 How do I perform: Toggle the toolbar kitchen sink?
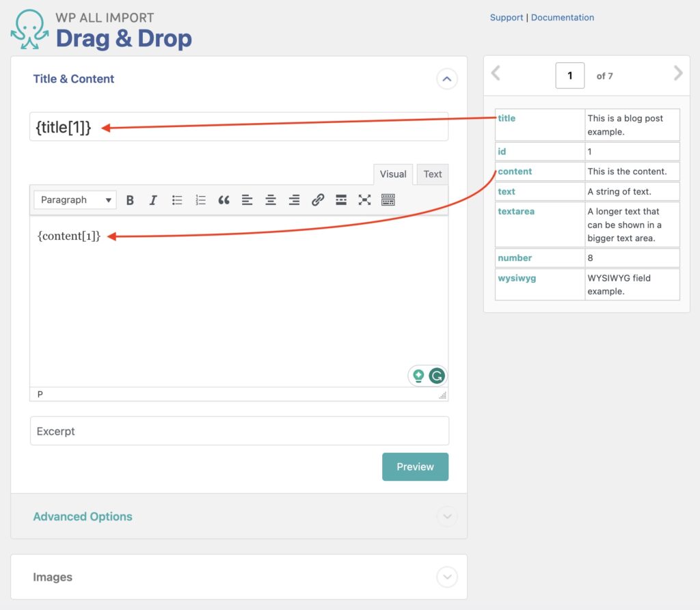(x=388, y=200)
